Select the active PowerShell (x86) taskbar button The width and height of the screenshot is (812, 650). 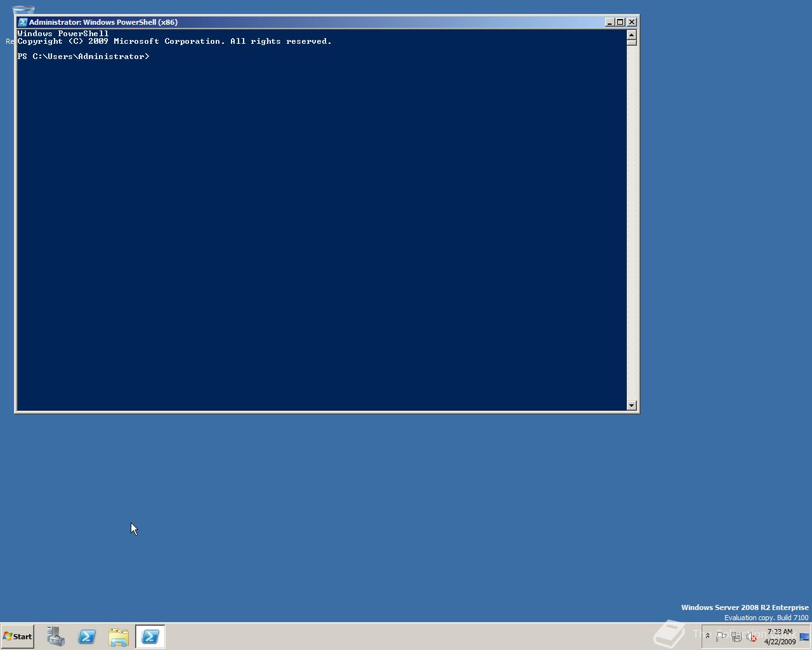(150, 637)
